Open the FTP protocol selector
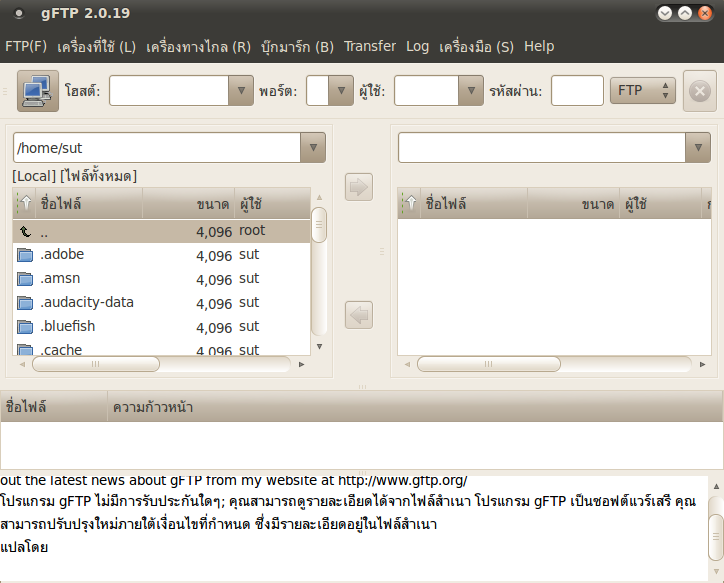 click(x=642, y=90)
